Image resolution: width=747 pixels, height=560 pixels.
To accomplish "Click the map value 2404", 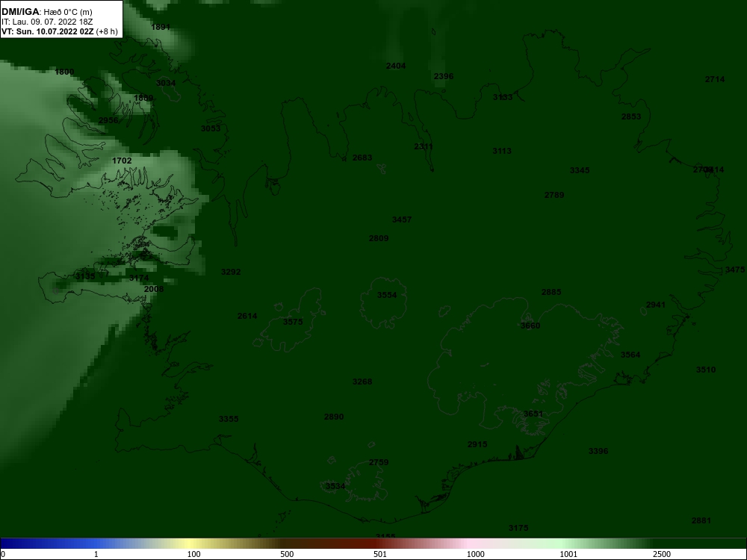I will point(396,66).
